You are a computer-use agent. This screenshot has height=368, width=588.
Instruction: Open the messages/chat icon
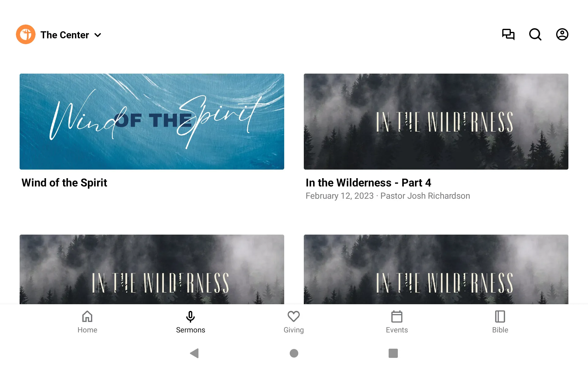pos(508,35)
